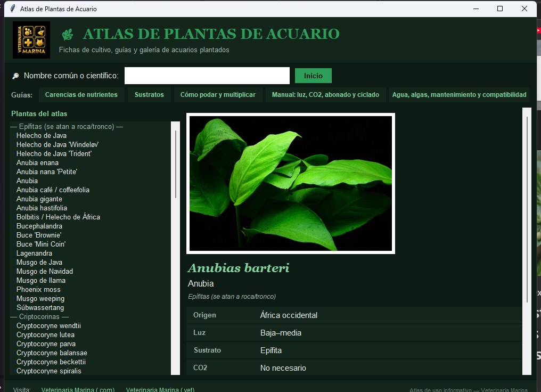The image size is (541, 392).
Task: Select Anubia hastifolia entry
Action: [x=42, y=208]
